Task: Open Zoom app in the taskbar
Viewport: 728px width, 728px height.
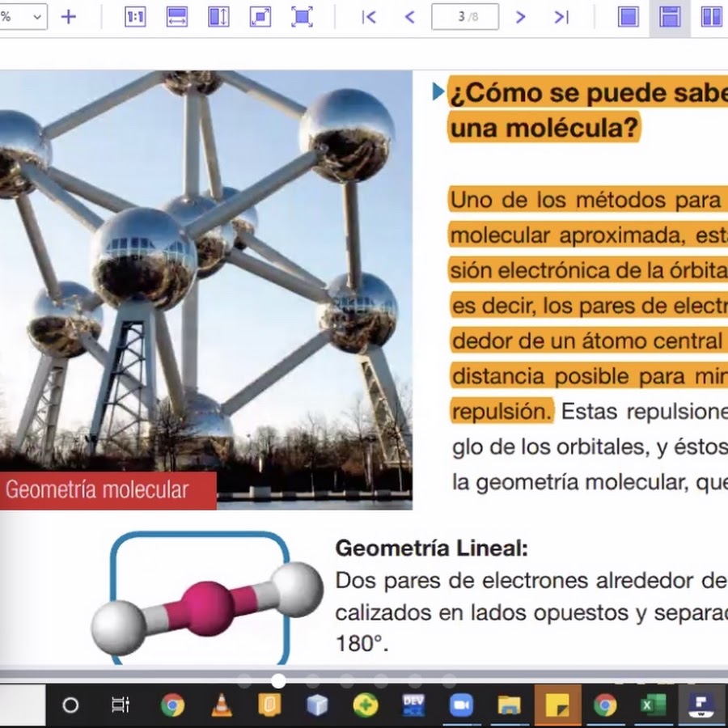Action: [x=461, y=705]
